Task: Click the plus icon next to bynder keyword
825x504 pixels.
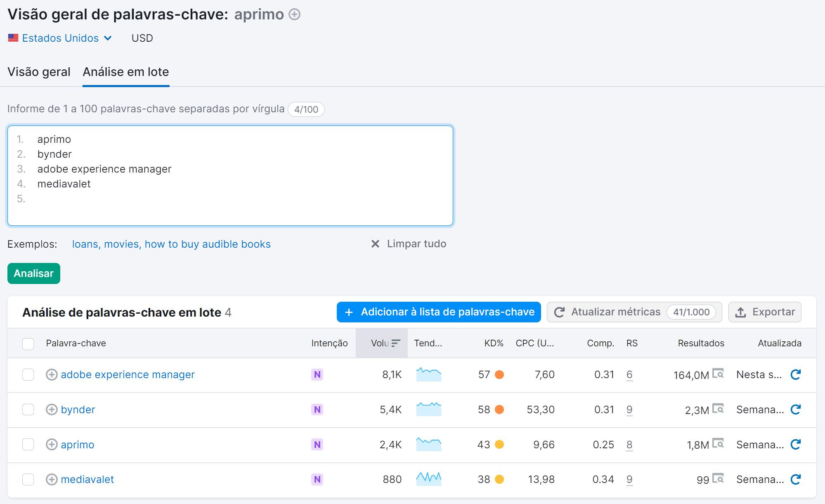Action: coord(51,409)
